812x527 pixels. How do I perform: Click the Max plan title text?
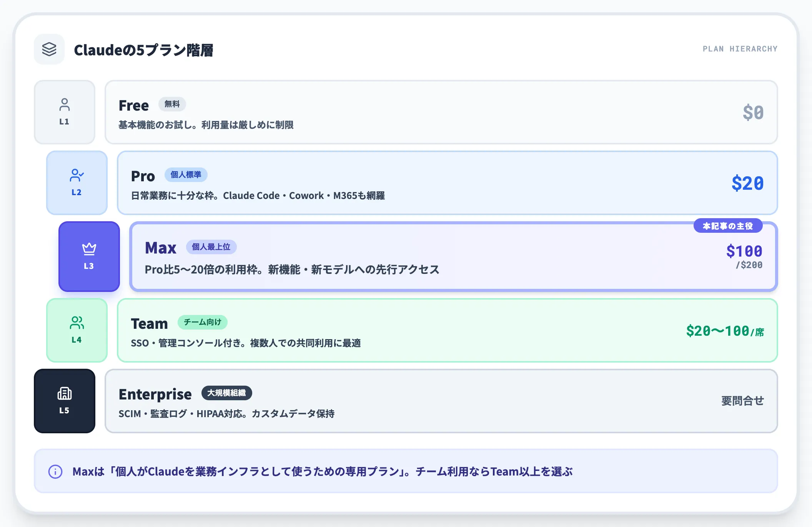[161, 248]
